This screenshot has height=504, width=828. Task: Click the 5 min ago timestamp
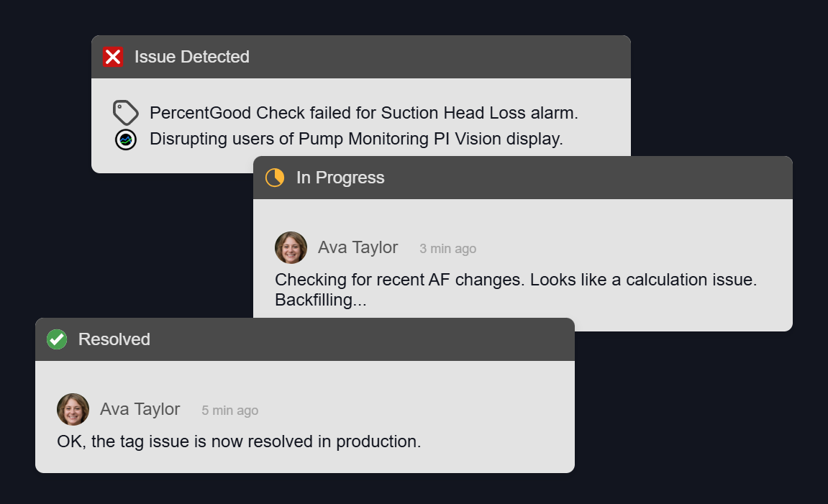tap(229, 411)
